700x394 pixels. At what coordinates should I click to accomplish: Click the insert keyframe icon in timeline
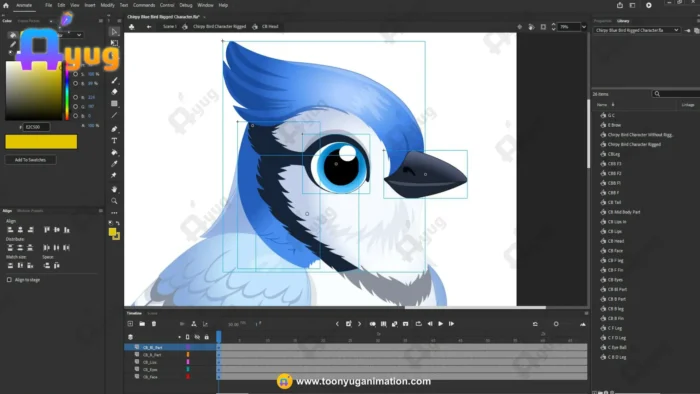[x=349, y=324]
